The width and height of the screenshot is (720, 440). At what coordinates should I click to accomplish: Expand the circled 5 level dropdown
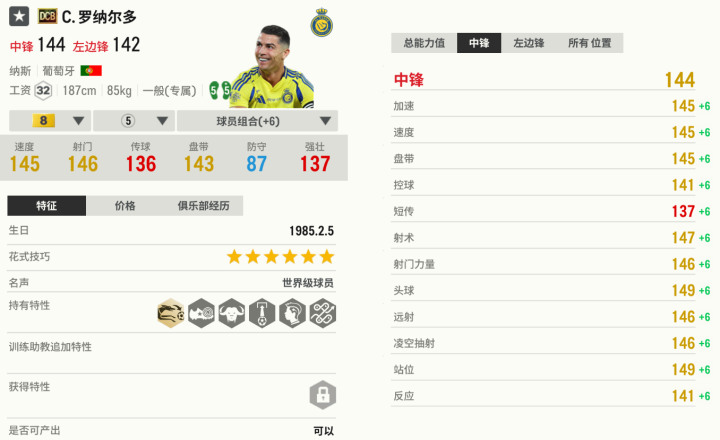pos(134,121)
